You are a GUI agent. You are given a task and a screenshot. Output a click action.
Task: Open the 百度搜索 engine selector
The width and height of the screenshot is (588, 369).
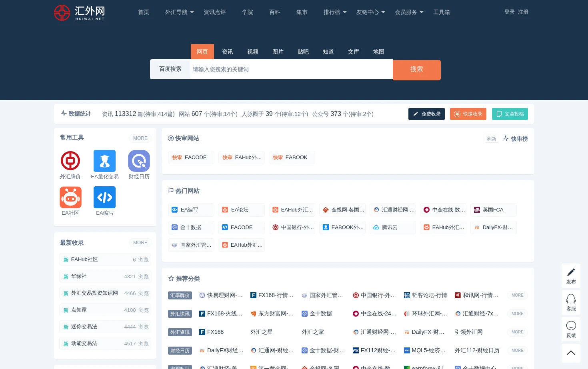pos(170,69)
